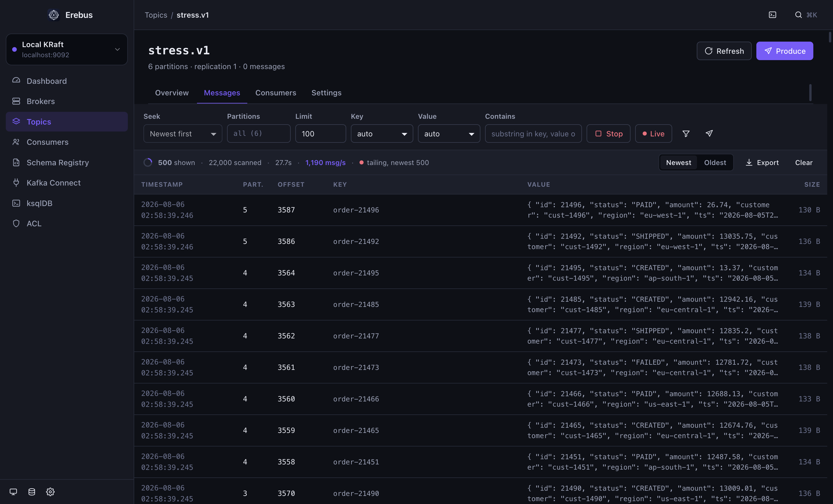Click the Refresh button
The width and height of the screenshot is (833, 504).
[x=724, y=51]
